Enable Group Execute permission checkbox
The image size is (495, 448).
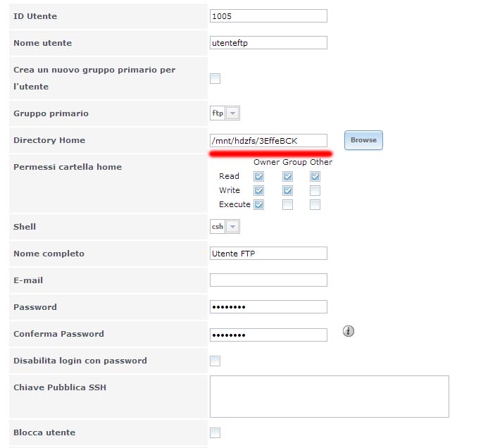click(287, 204)
